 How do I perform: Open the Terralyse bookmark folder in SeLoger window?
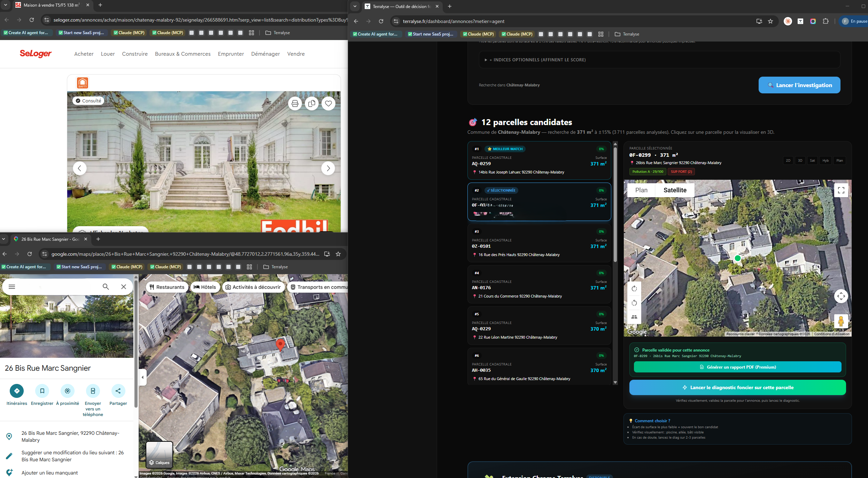click(278, 33)
